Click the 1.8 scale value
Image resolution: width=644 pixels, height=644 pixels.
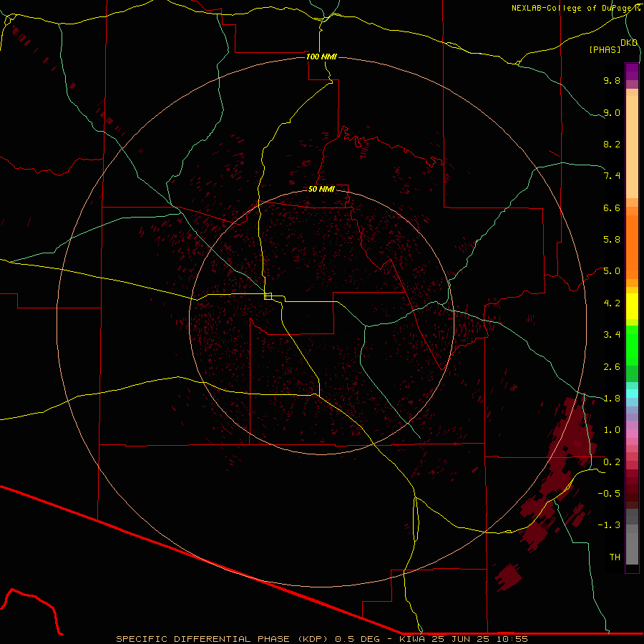pos(612,399)
